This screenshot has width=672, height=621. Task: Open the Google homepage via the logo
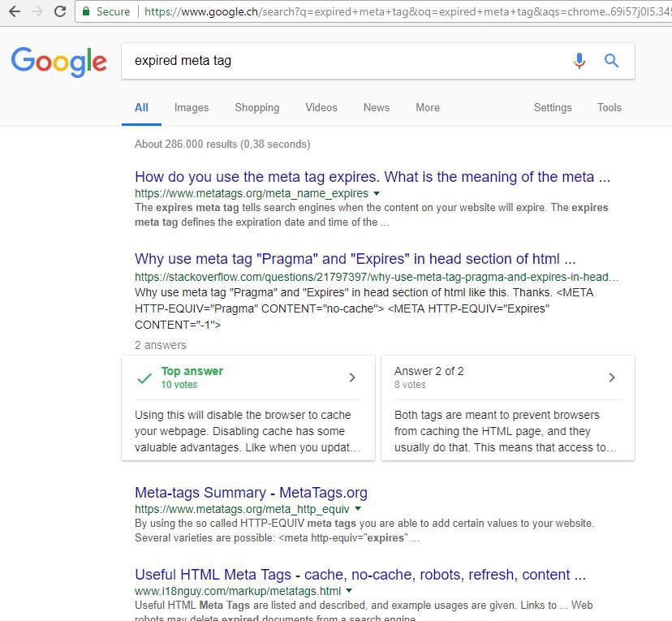(58, 61)
